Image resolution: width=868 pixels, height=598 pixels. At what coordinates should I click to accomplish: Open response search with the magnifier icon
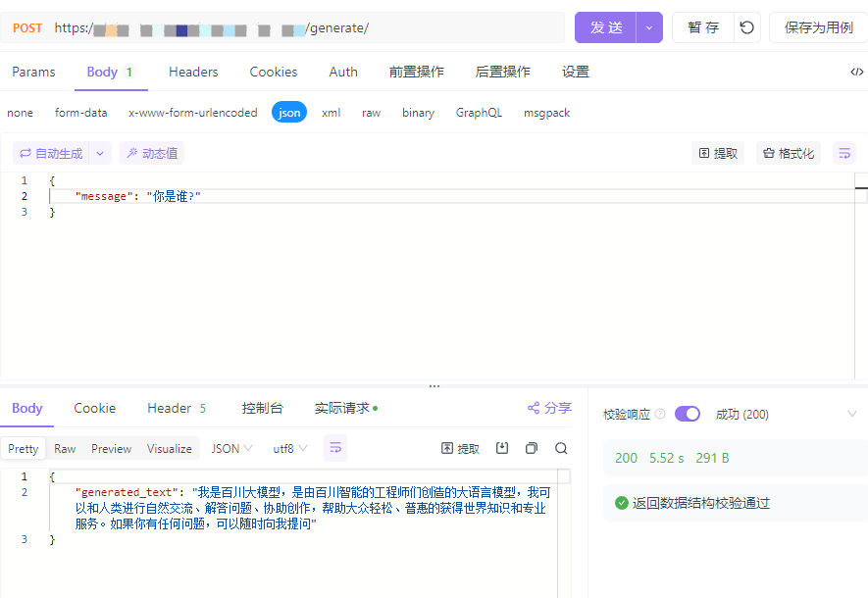click(561, 447)
